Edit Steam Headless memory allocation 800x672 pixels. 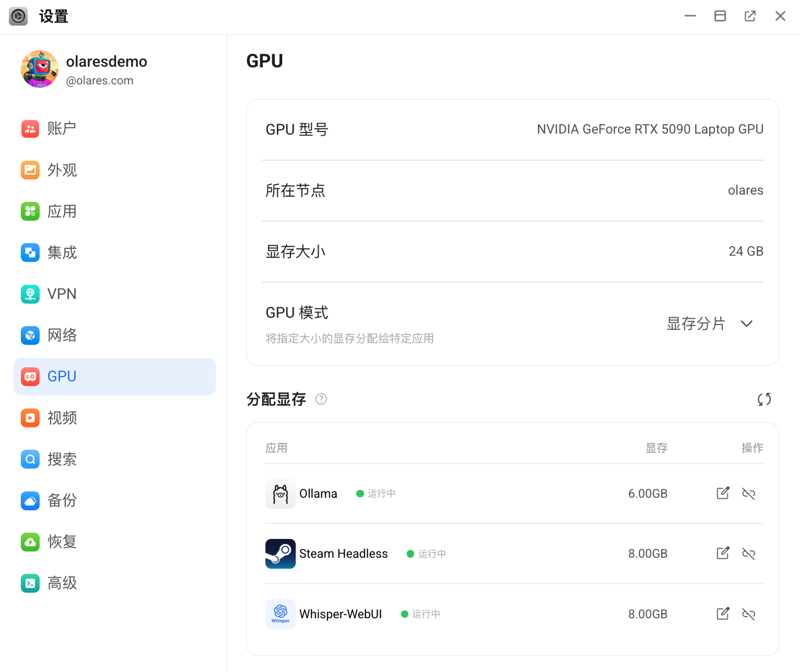(x=723, y=553)
